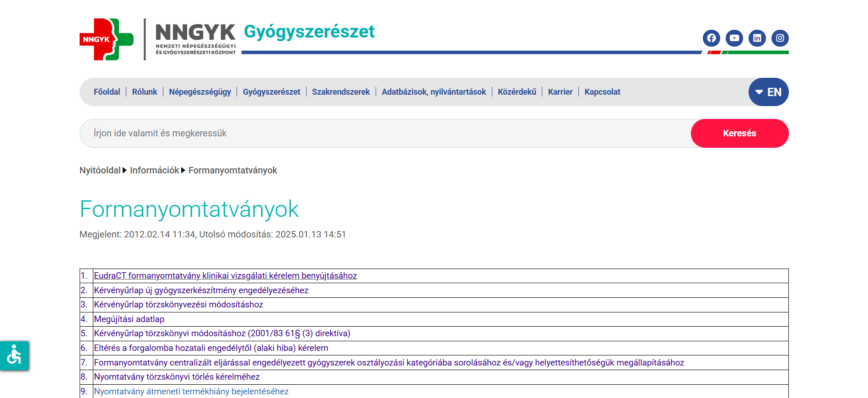This screenshot has height=398, width=868.
Task: Click the NNGYK red-green cross logo
Action: point(107,39)
